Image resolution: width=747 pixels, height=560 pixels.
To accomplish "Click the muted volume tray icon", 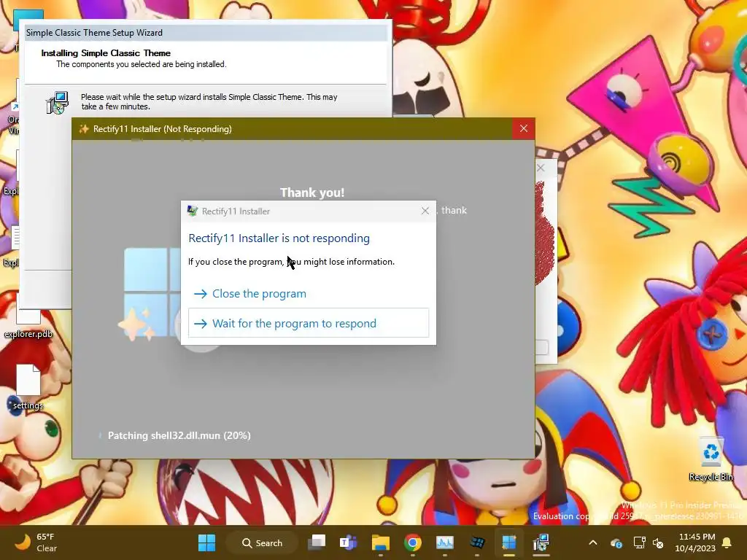I will [x=658, y=542].
